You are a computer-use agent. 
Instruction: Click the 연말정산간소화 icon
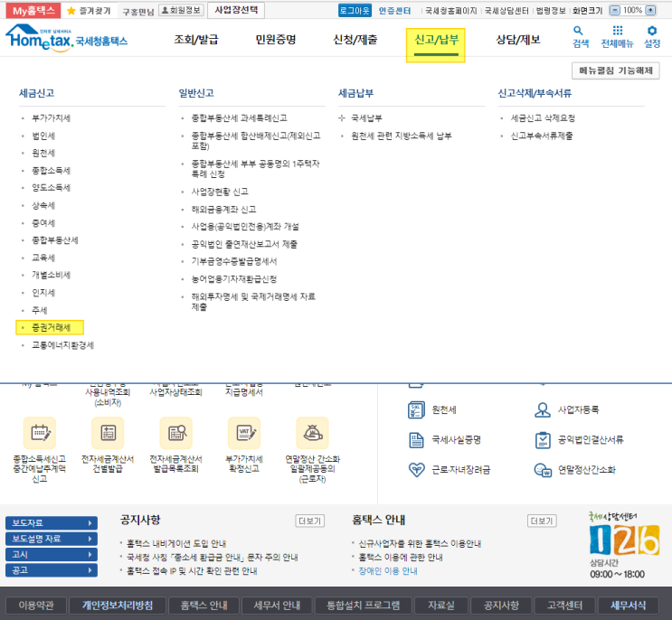[x=543, y=470]
